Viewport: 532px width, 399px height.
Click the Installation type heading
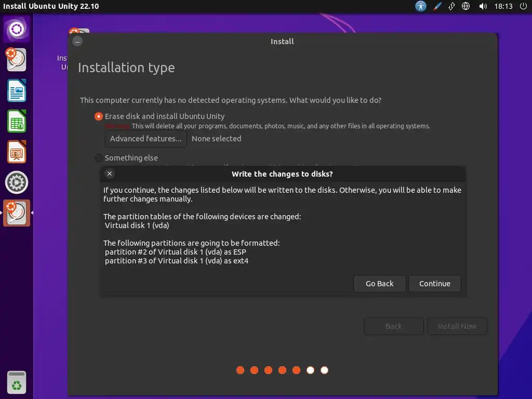pos(127,68)
